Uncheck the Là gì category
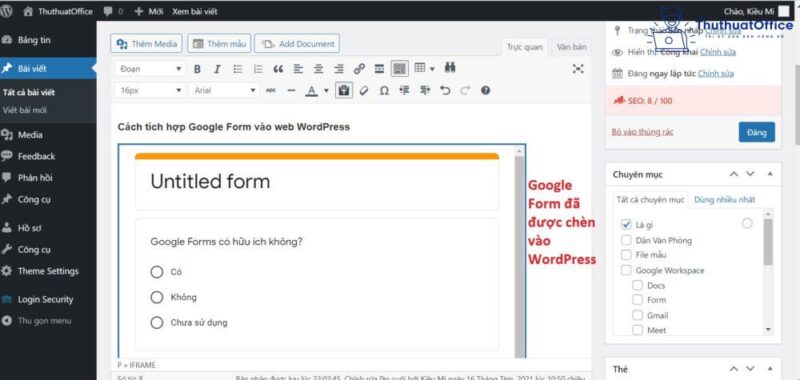 pos(626,225)
